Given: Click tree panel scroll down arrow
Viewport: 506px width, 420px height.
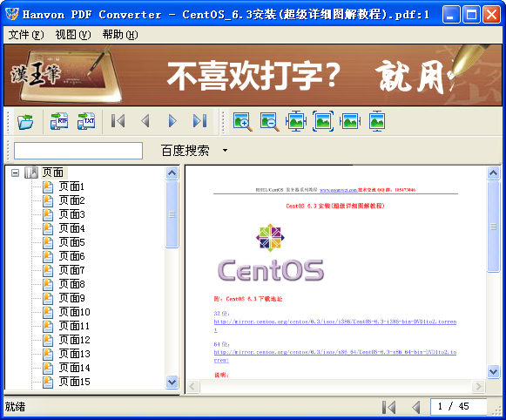Looking at the screenshot, I should pos(172,382).
